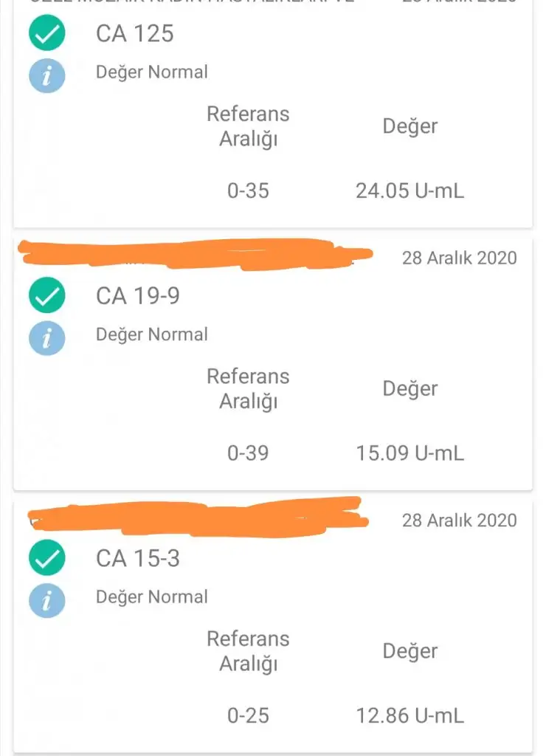Click the CA 19-9 value 15.09 U-mL
This screenshot has width=546, height=756.
pyautogui.click(x=410, y=453)
